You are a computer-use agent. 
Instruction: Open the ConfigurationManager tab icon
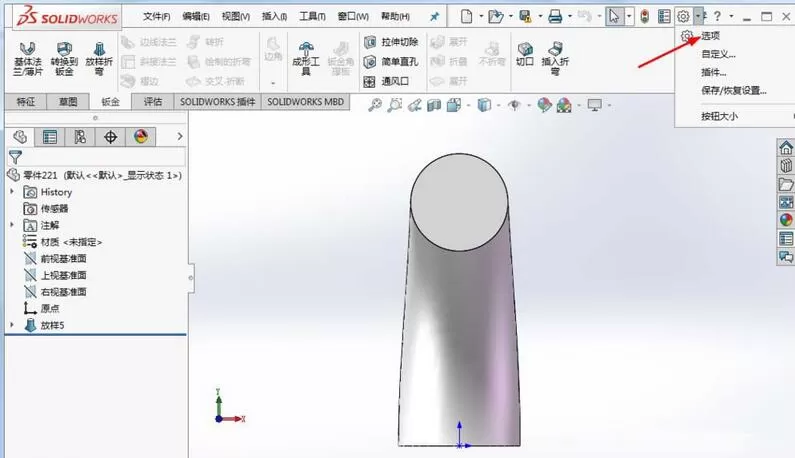tap(80, 136)
